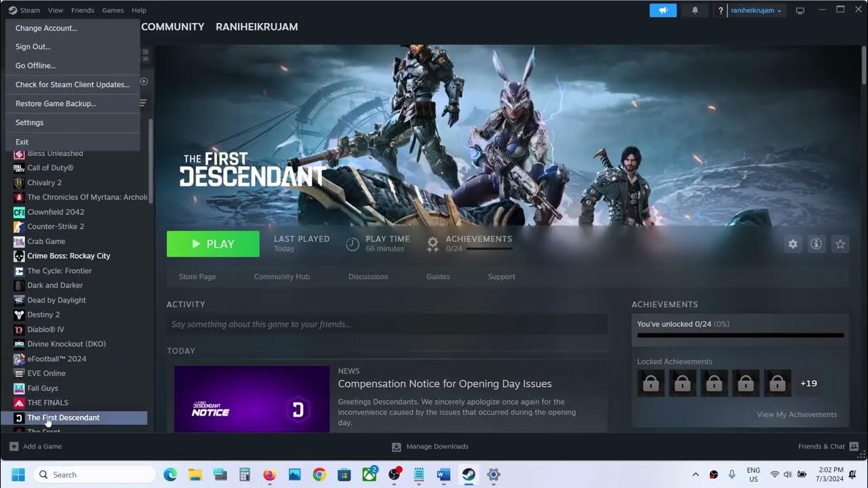Click the Fall Guys game icon
The image size is (868, 488).
point(19,388)
